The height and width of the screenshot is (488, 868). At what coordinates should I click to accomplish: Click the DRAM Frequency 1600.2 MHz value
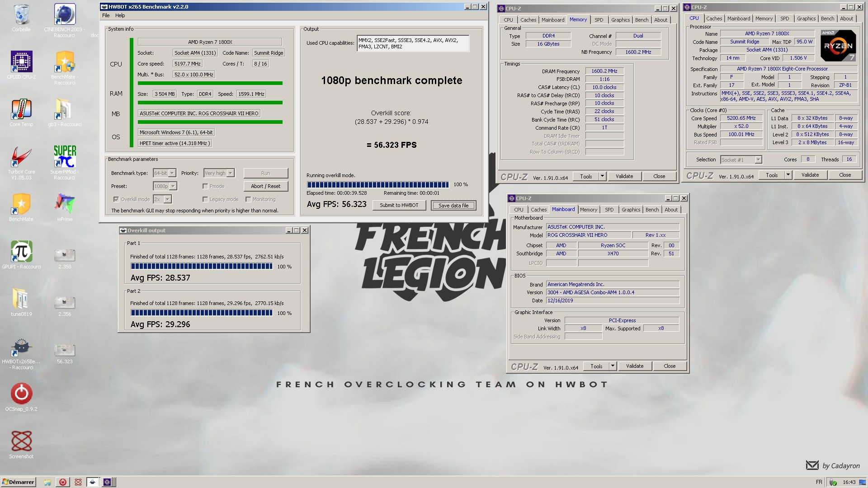pyautogui.click(x=604, y=71)
